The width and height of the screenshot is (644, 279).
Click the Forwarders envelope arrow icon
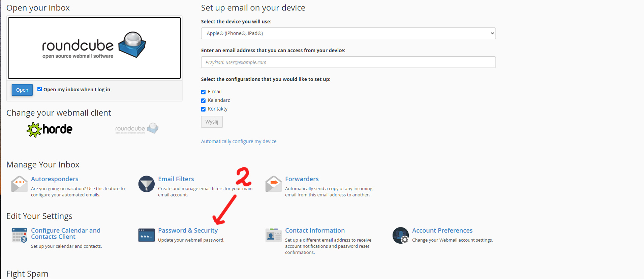[273, 184]
